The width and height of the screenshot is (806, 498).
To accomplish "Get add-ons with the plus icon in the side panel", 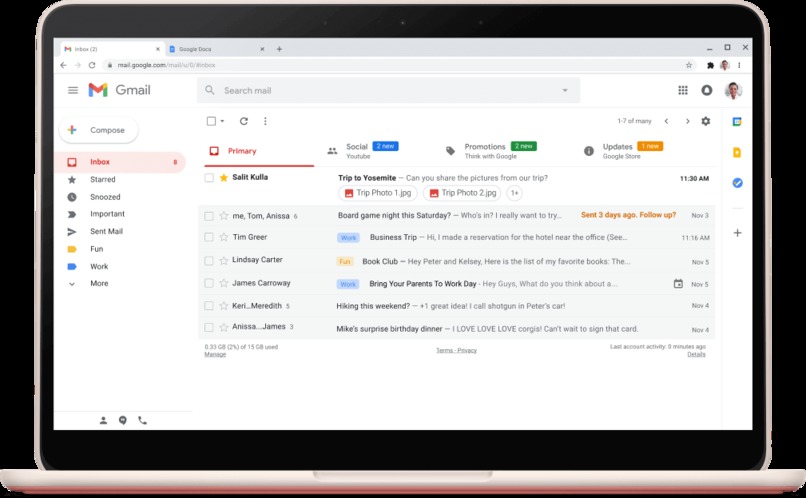I will coord(737,233).
